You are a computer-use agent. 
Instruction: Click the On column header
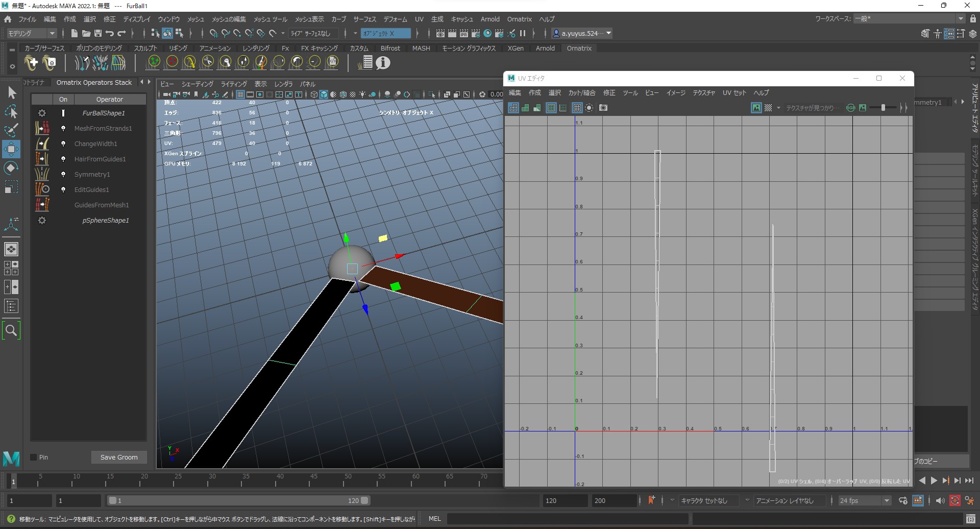point(63,99)
